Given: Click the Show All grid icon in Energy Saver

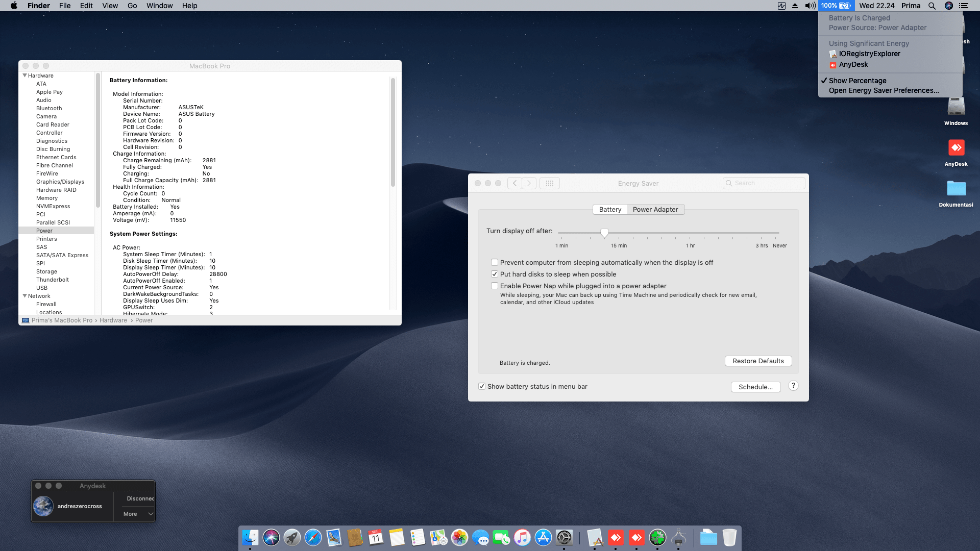Looking at the screenshot, I should click(x=550, y=183).
